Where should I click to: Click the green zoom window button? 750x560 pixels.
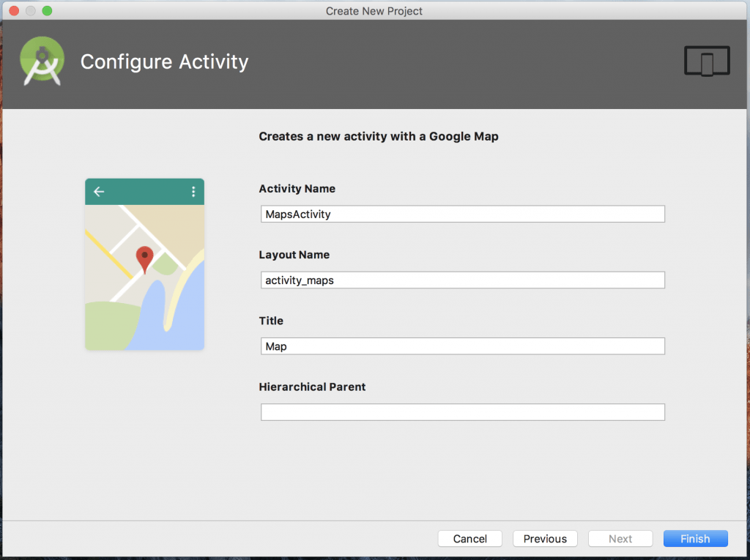tap(47, 10)
